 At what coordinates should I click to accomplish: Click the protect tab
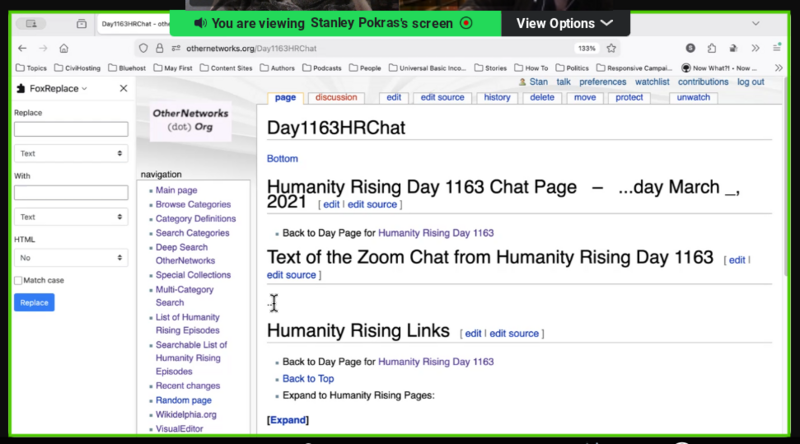click(629, 97)
